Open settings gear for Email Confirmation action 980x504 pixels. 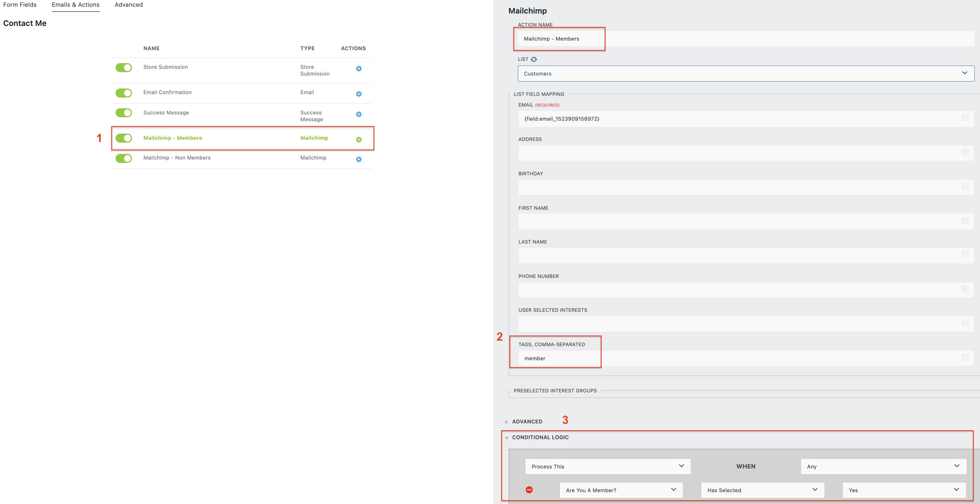358,94
